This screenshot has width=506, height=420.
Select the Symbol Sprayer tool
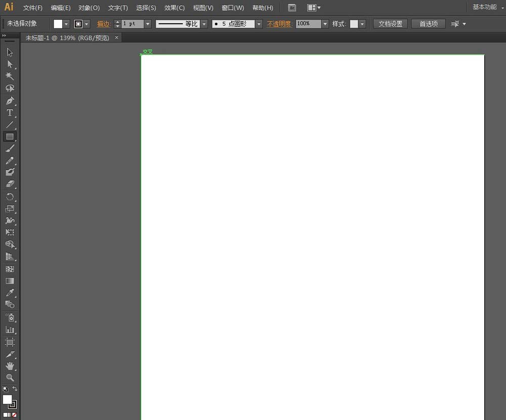10,318
